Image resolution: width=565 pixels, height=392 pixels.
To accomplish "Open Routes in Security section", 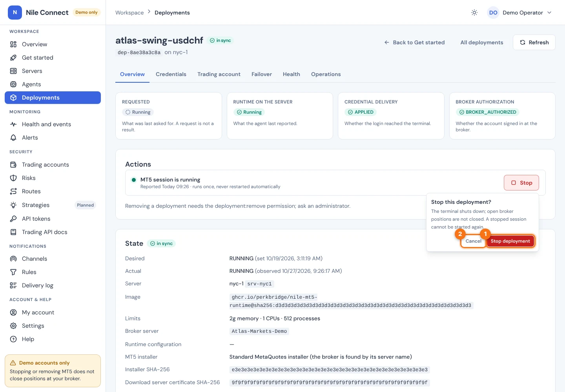I will [53, 191].
